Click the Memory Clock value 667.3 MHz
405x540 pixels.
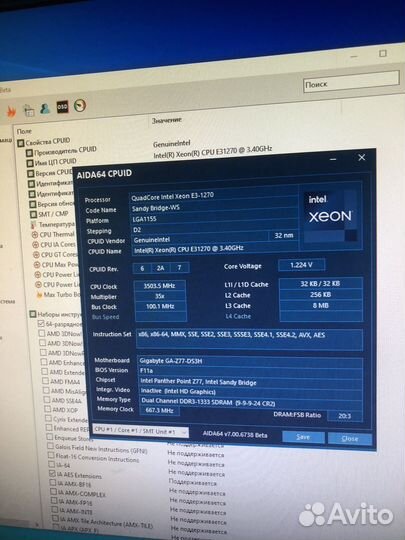(x=159, y=411)
